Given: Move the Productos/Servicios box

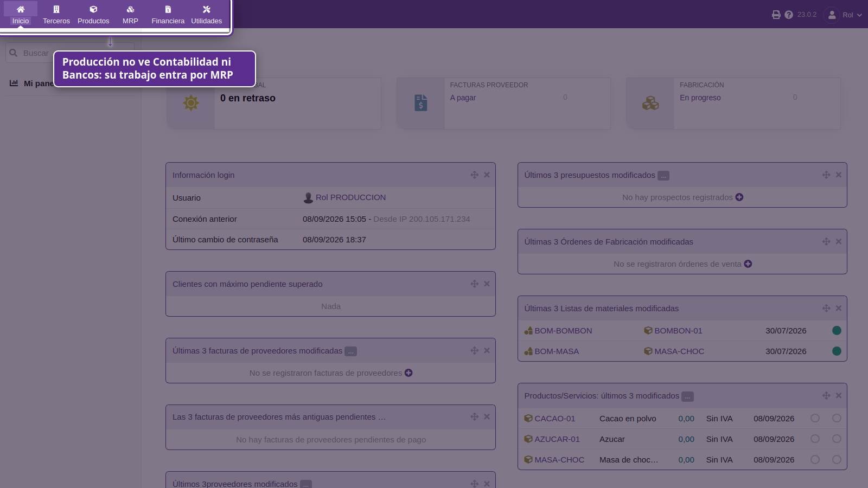Looking at the screenshot, I should 826,395.
